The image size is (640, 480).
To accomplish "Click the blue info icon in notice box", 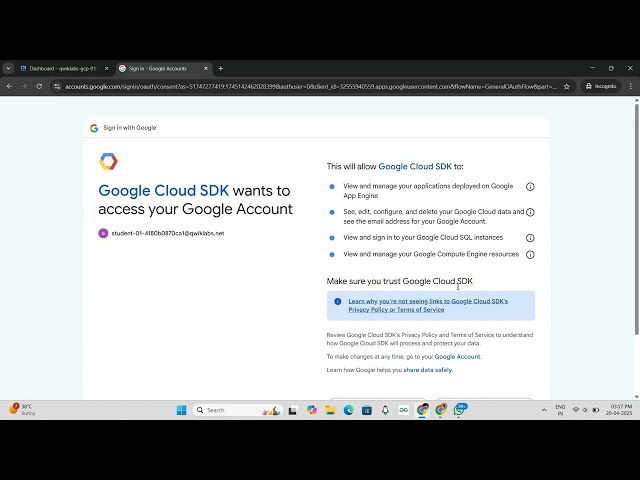I will (x=338, y=302).
